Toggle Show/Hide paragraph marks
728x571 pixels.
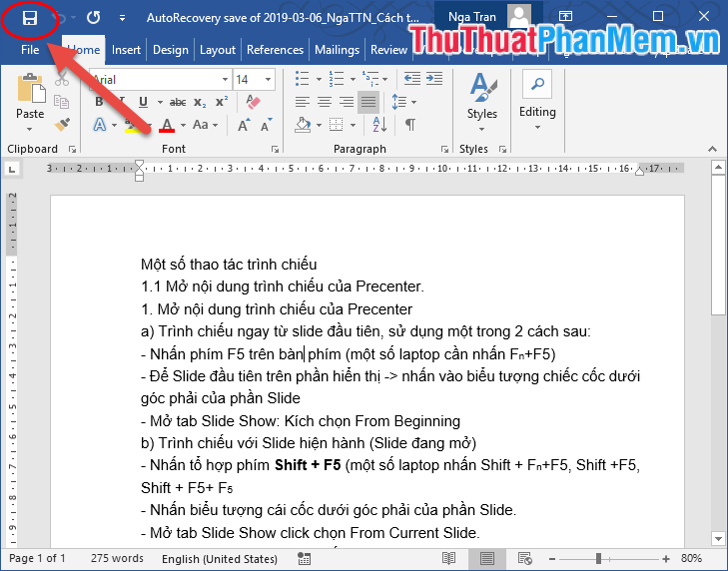pyautogui.click(x=410, y=125)
